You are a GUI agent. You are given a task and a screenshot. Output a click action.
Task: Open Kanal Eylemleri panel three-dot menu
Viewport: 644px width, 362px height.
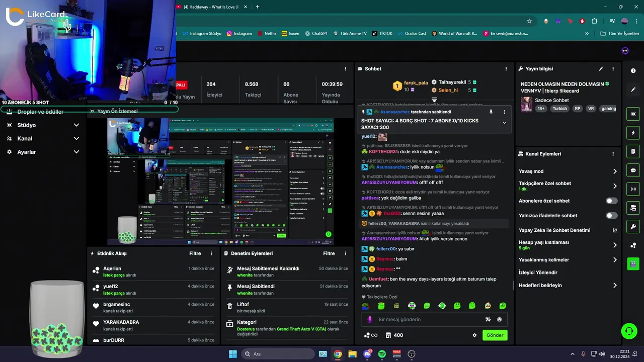[613, 154]
